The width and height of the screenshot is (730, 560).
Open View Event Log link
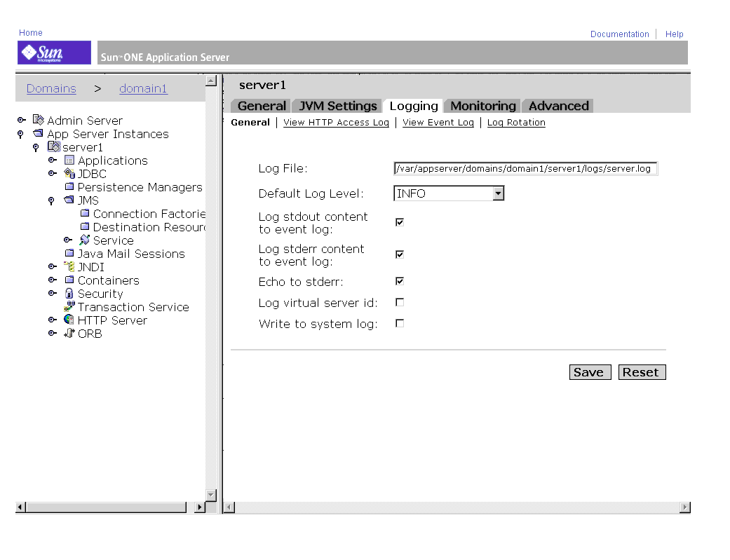pos(438,123)
